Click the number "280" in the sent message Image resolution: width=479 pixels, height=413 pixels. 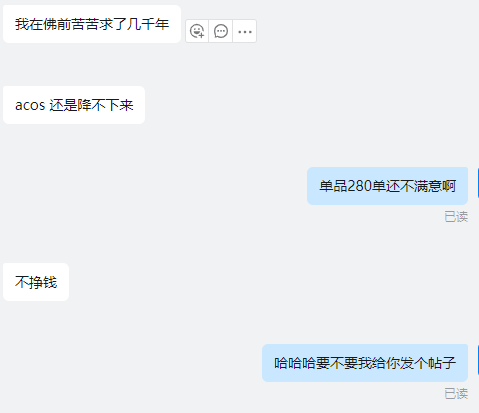click(x=359, y=186)
